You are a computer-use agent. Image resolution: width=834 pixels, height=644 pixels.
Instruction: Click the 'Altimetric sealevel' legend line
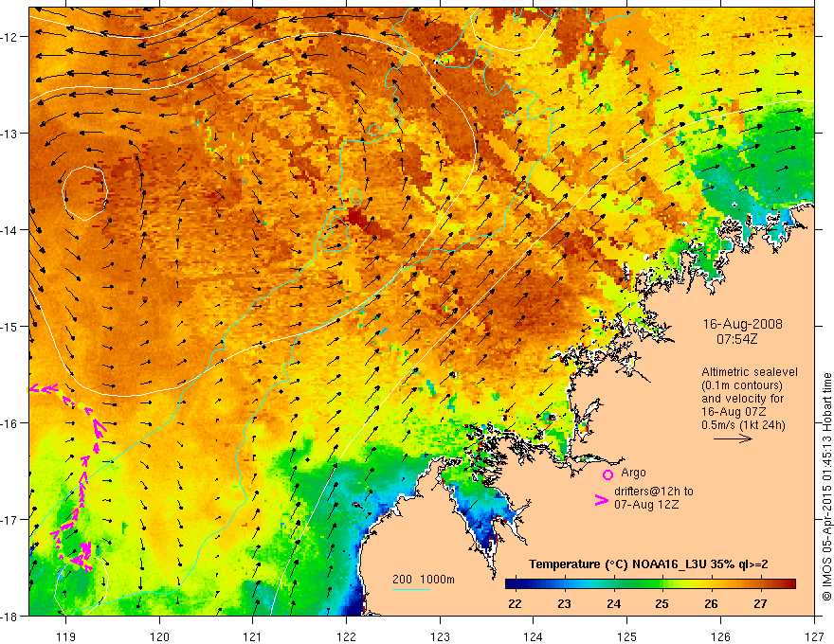coord(750,372)
